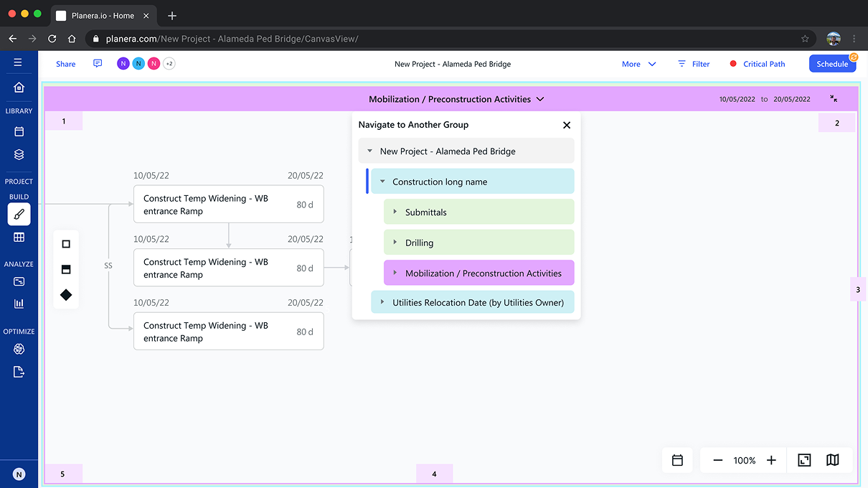The width and height of the screenshot is (868, 488).
Task: Navigate to the Submittals group
Action: [x=479, y=212]
